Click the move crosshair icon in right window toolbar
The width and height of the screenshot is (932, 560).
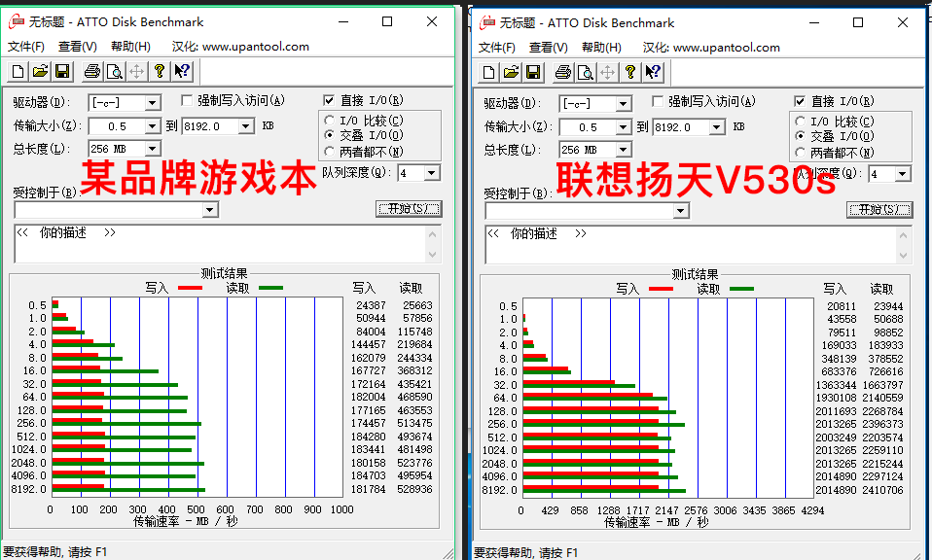(607, 73)
